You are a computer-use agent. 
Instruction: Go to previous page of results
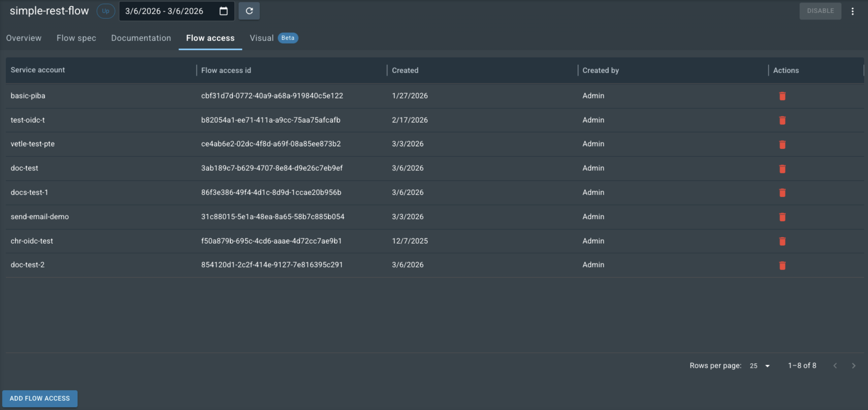(835, 366)
